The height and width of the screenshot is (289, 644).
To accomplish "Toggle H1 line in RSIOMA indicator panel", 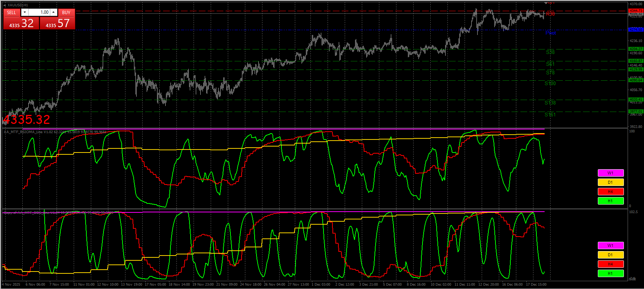I will pyautogui.click(x=610, y=201).
